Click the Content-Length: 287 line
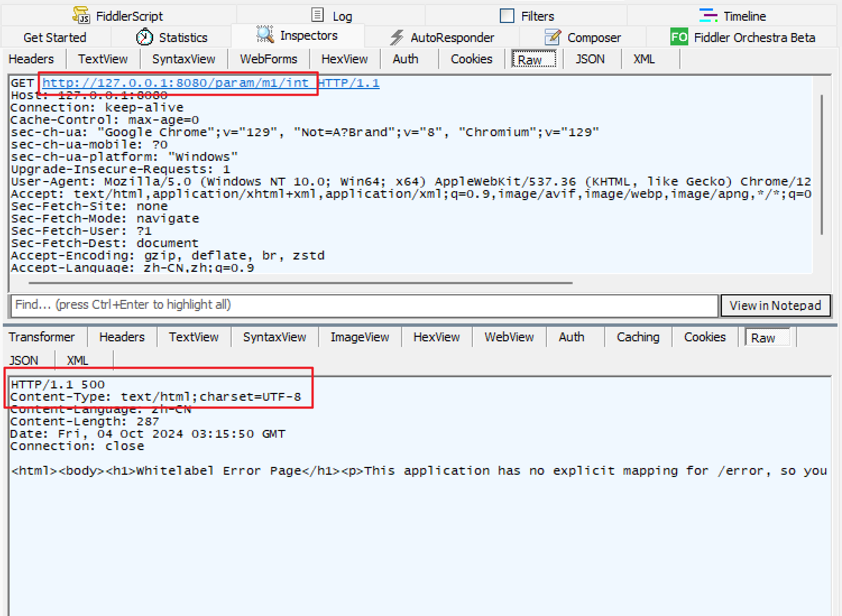 pyautogui.click(x=85, y=422)
